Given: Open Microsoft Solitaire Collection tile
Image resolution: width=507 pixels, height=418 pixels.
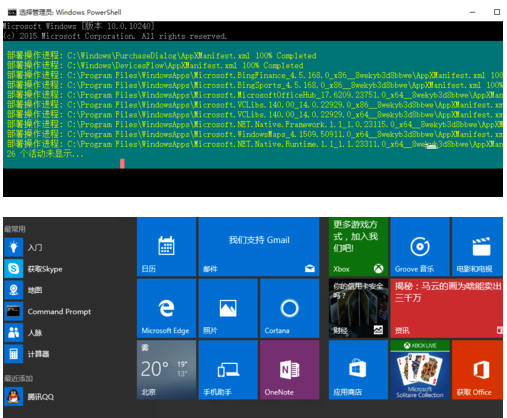Looking at the screenshot, I should point(420,370).
